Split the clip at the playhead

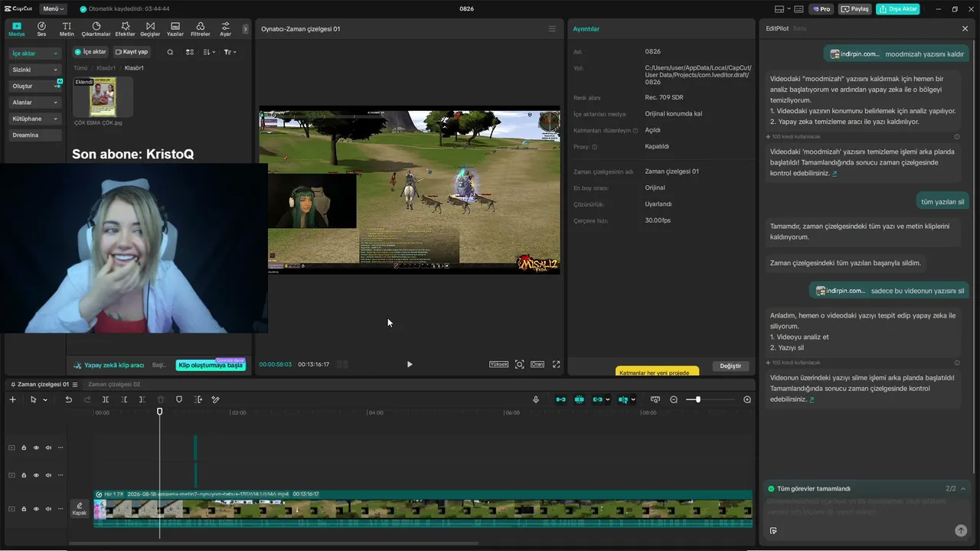[106, 399]
